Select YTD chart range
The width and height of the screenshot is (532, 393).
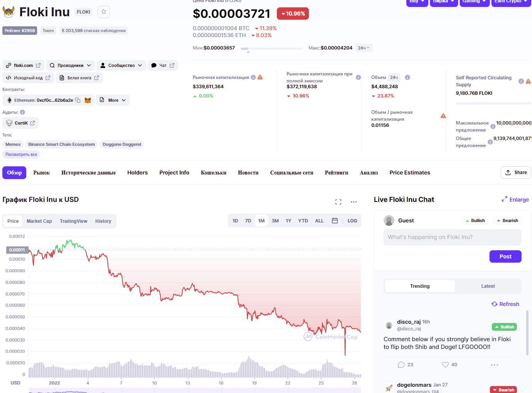coord(303,221)
